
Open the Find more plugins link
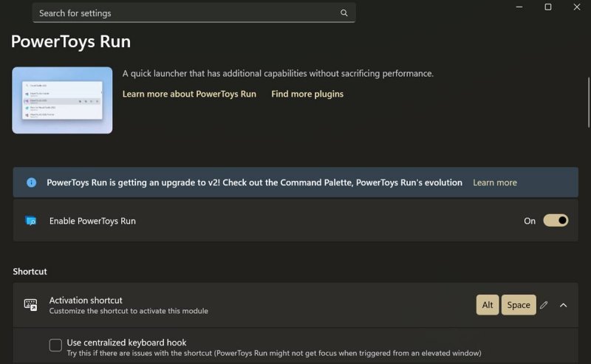point(307,94)
